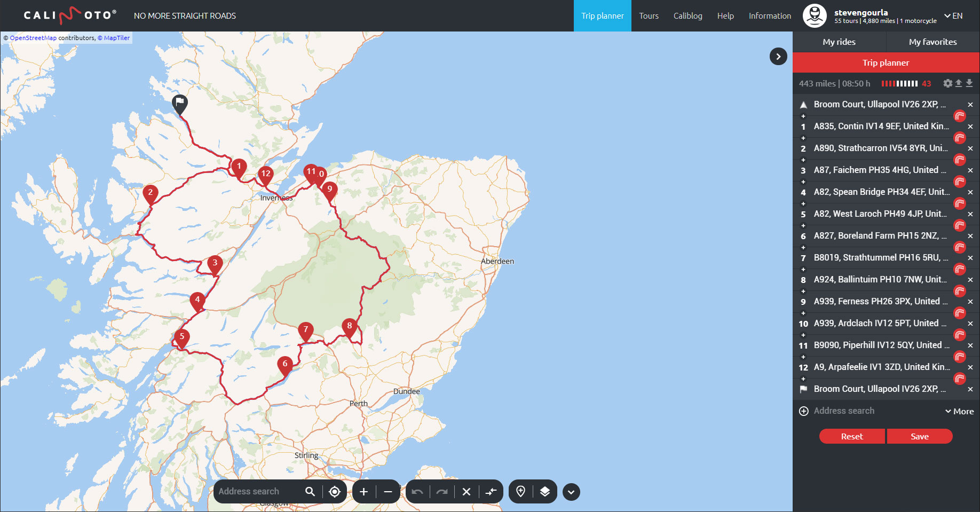Insert waypoint between stops 2 and 3
This screenshot has height=512, width=980.
click(x=803, y=160)
